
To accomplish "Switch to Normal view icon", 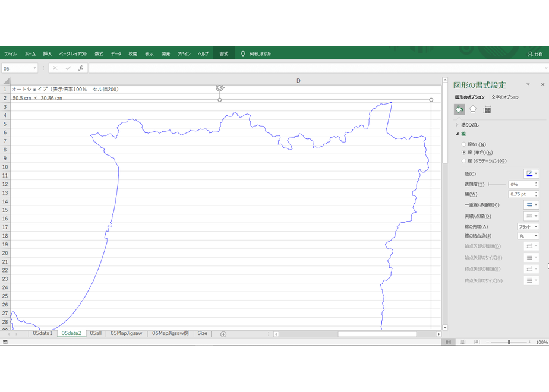I will pos(448,342).
